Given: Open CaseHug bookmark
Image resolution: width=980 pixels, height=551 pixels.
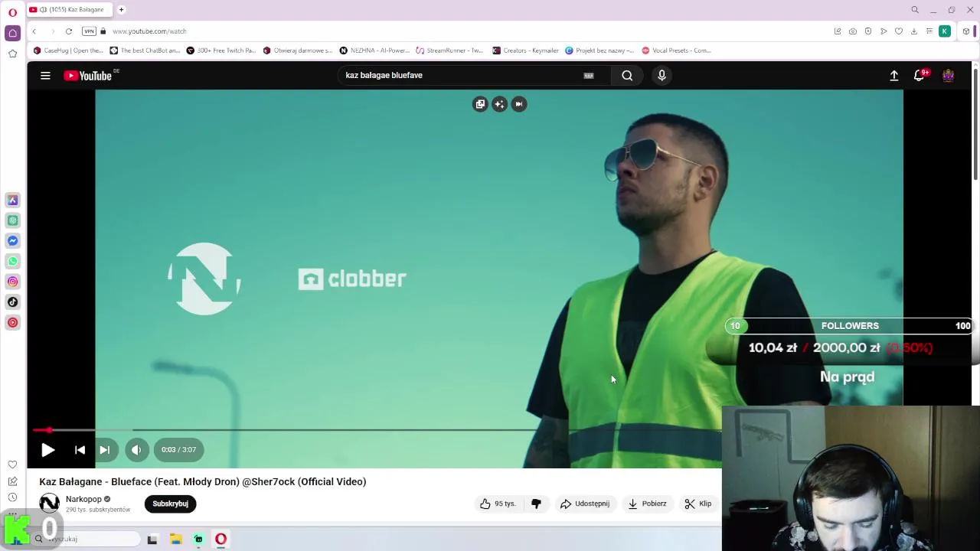Looking at the screenshot, I should 68,51.
